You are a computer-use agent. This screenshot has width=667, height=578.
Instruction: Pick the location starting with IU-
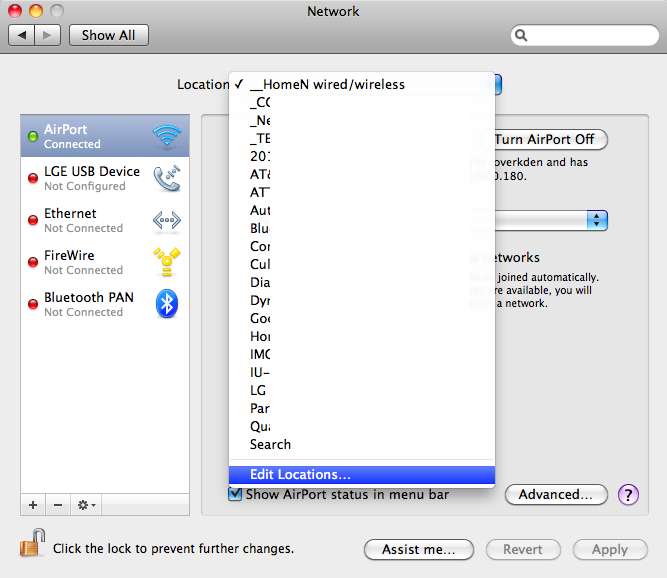(362, 372)
